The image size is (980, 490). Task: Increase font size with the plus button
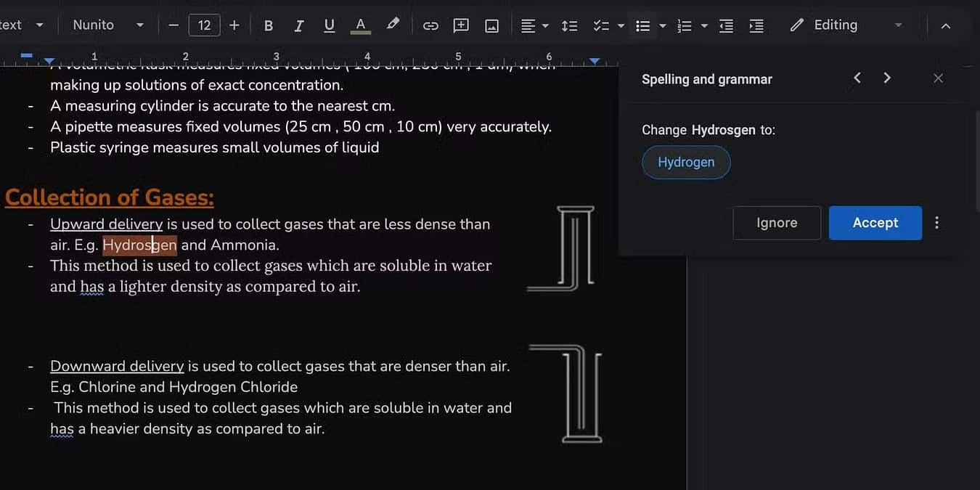tap(234, 25)
